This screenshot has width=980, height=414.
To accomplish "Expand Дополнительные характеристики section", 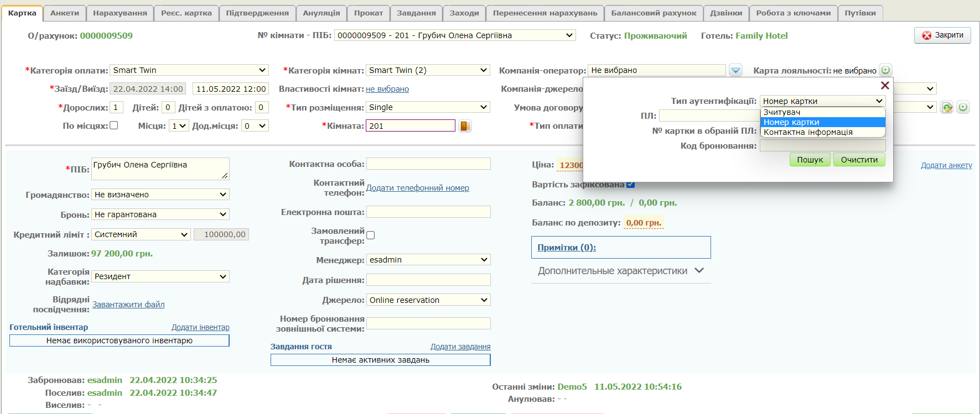I will (x=620, y=271).
